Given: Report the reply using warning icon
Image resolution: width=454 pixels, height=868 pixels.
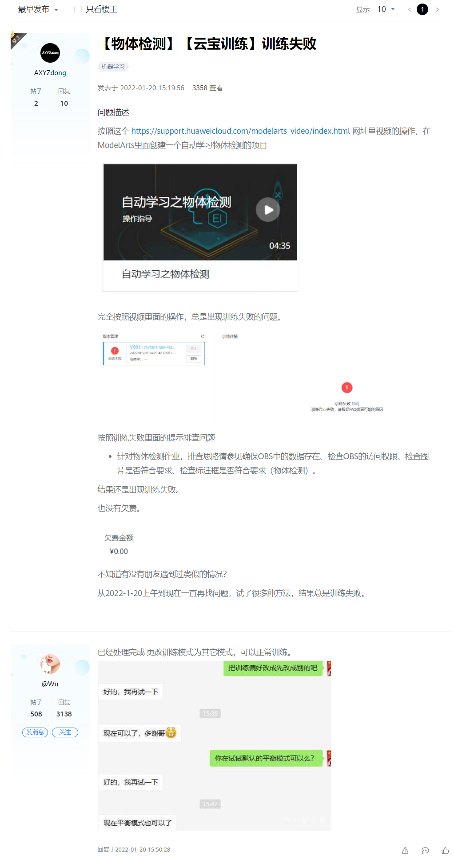Looking at the screenshot, I should point(405,850).
